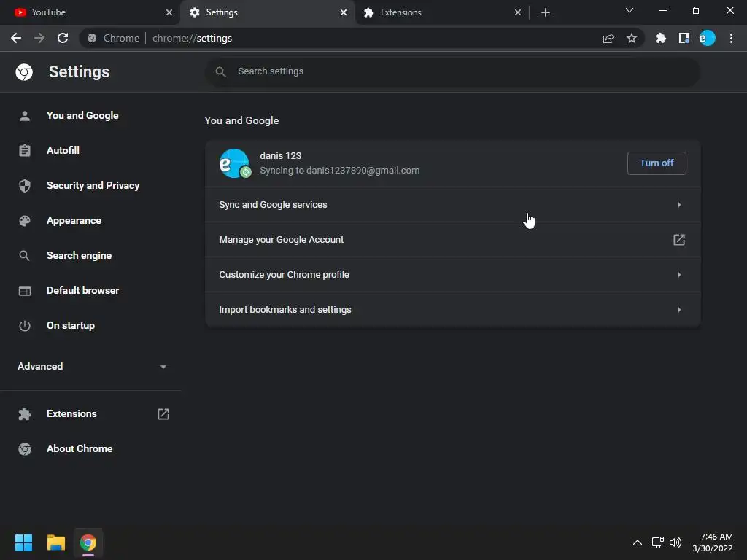The image size is (747, 560).
Task: Click the address bar showing chrome://settings
Action: pyautogui.click(x=362, y=38)
